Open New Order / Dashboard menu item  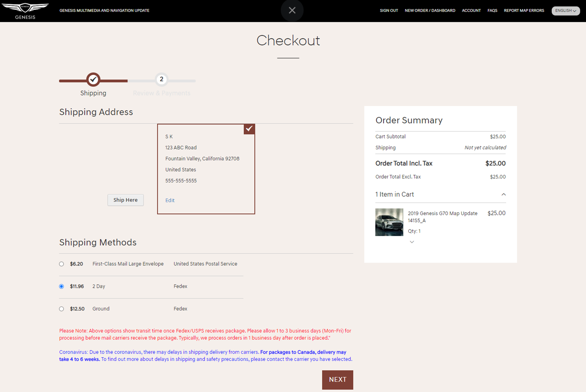point(430,11)
